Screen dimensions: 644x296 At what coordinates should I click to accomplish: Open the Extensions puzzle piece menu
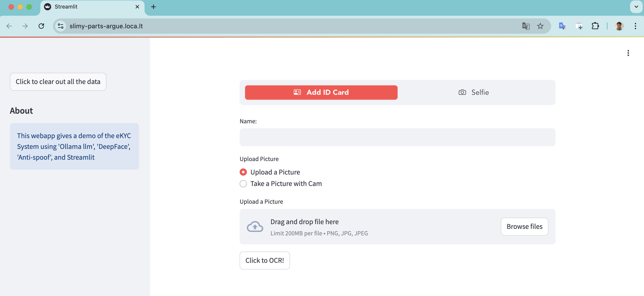pos(595,26)
